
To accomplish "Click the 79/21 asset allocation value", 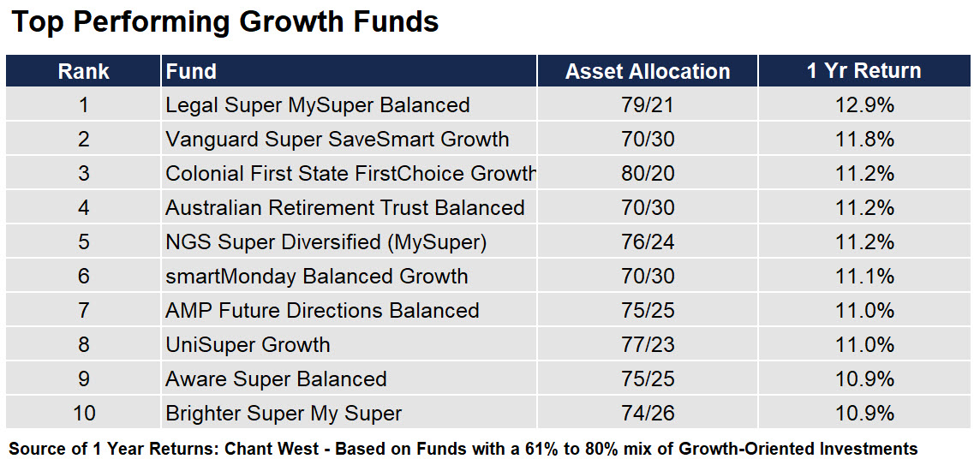I will tap(648, 105).
